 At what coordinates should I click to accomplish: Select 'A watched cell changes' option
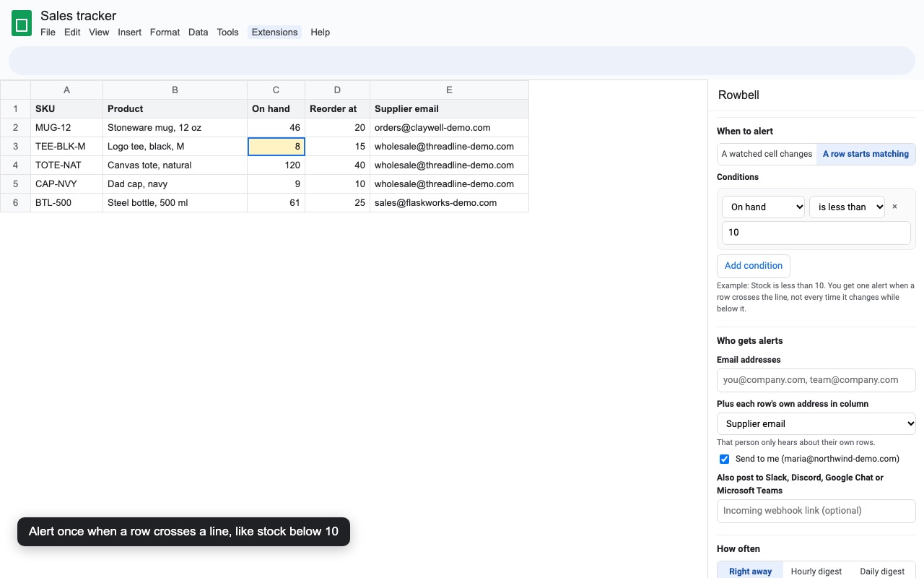click(767, 154)
